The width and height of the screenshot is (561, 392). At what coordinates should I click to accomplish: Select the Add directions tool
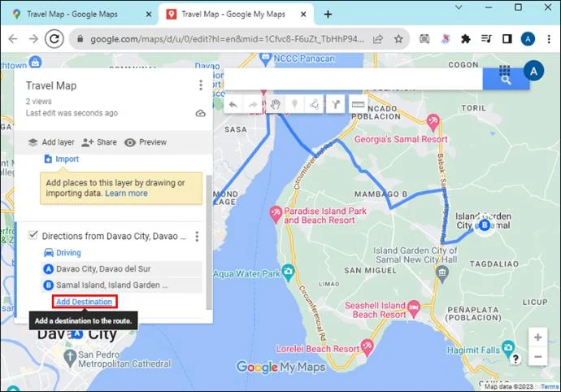[335, 105]
